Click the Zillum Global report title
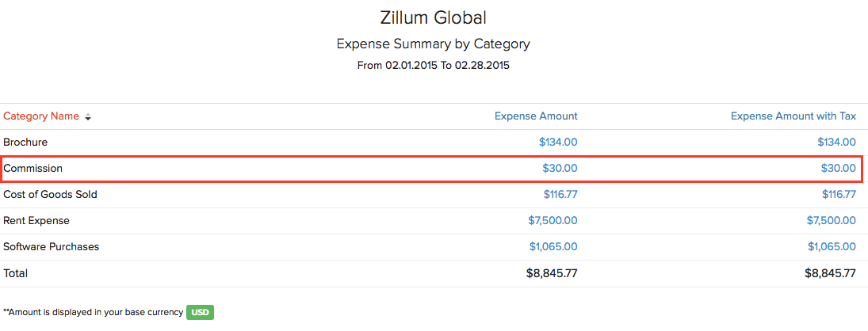The height and width of the screenshot is (331, 868). tap(433, 17)
